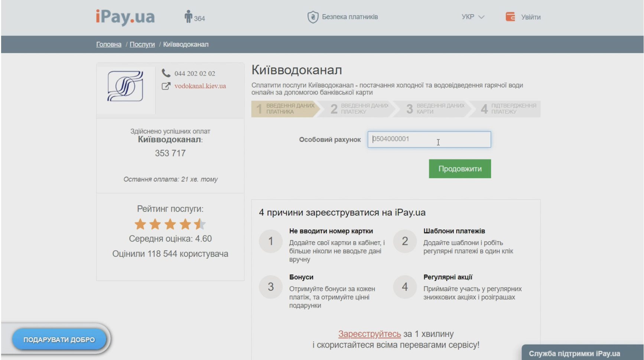The width and height of the screenshot is (644, 360).
Task: Click reason circle number 3
Action: (271, 287)
